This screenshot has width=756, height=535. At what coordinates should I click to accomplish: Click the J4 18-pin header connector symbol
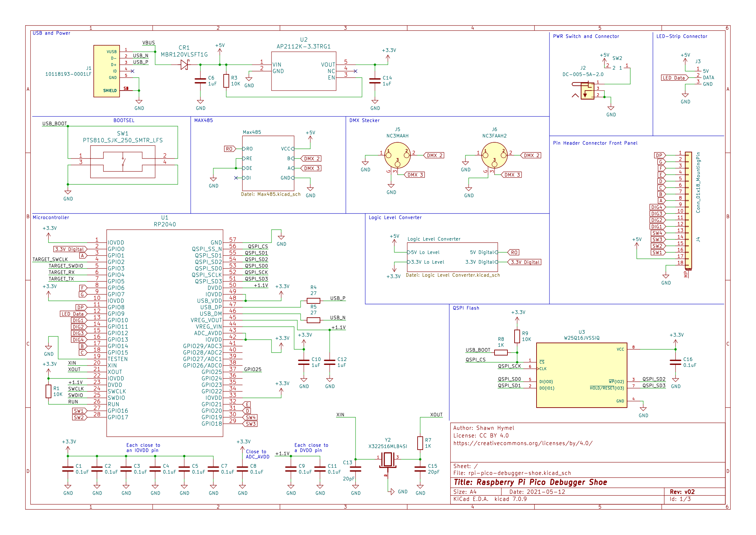click(688, 210)
